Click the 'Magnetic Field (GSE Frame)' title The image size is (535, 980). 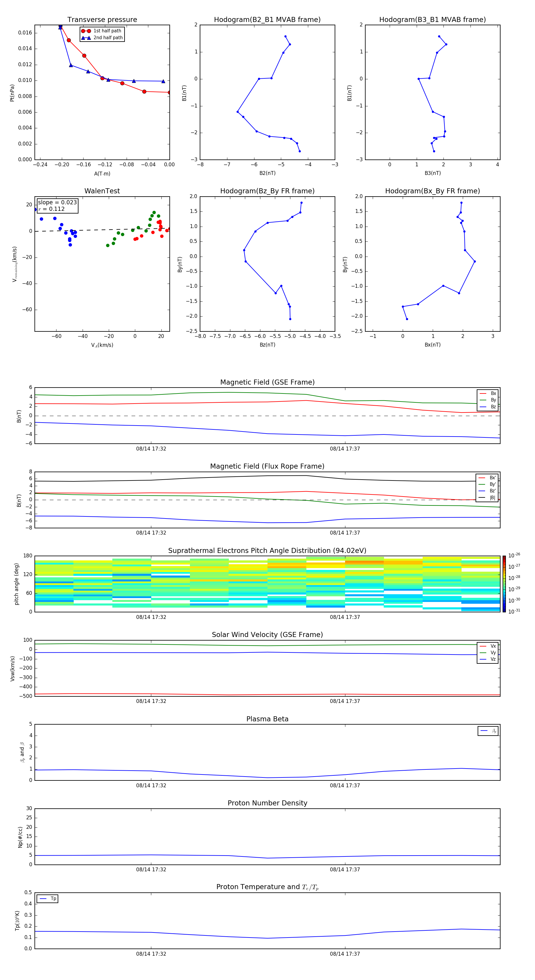pos(267,382)
